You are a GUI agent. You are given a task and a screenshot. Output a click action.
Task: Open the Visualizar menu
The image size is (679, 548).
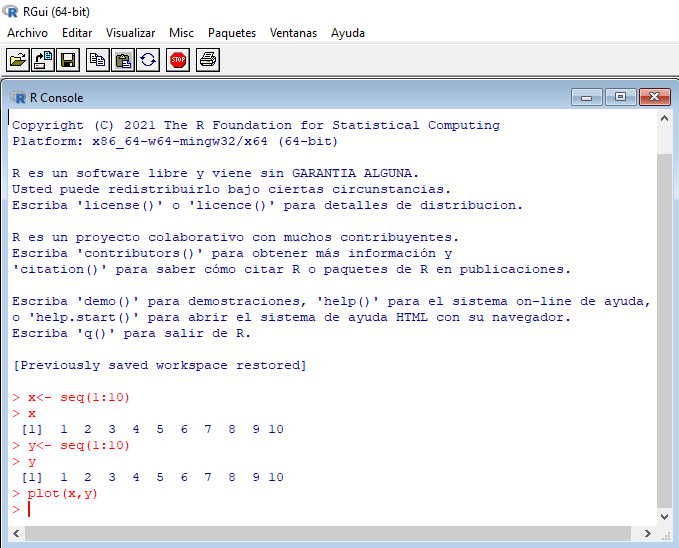point(130,33)
